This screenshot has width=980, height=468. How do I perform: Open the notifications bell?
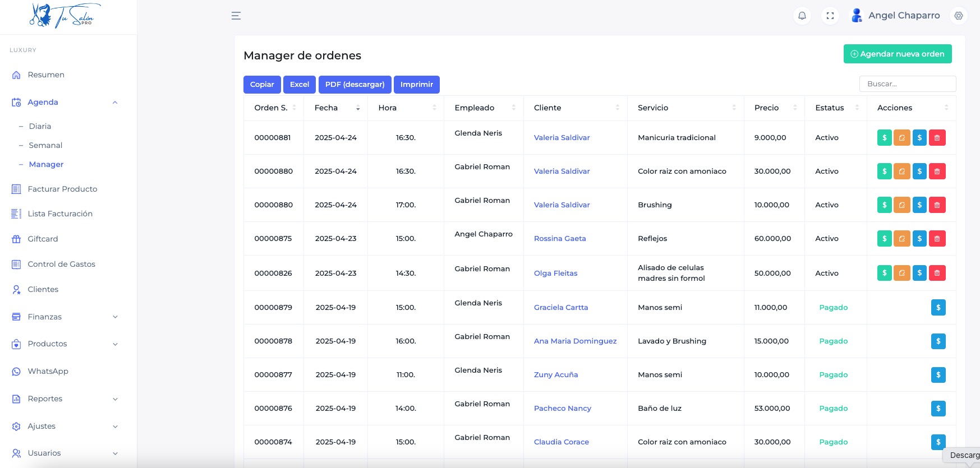[802, 16]
